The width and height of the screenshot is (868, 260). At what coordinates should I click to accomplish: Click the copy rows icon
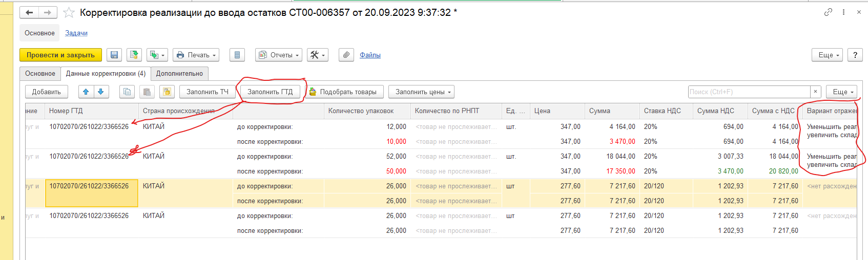click(127, 92)
